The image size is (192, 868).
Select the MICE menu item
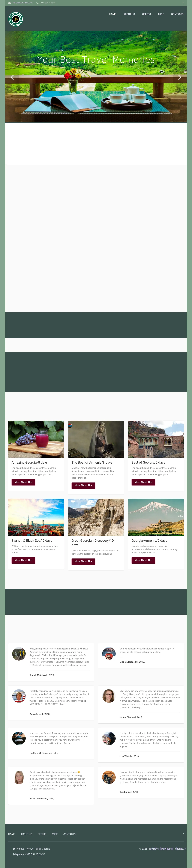tap(161, 14)
